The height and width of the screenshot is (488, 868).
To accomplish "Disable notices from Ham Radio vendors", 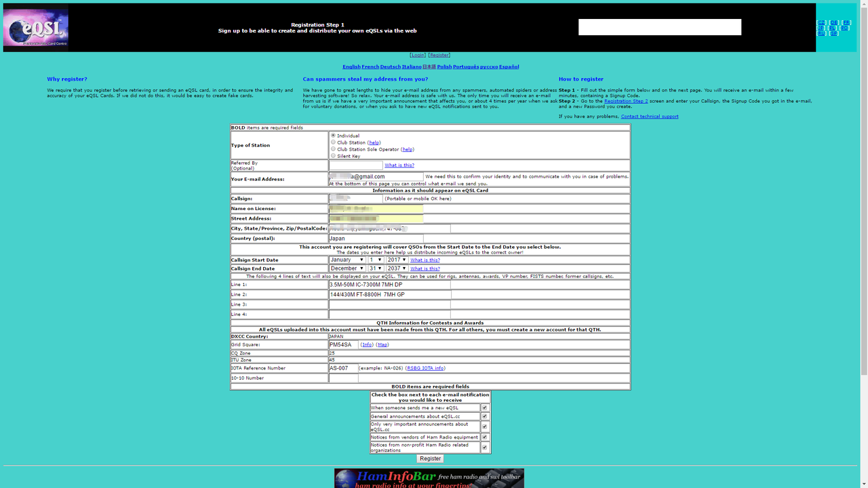I will [x=485, y=437].
